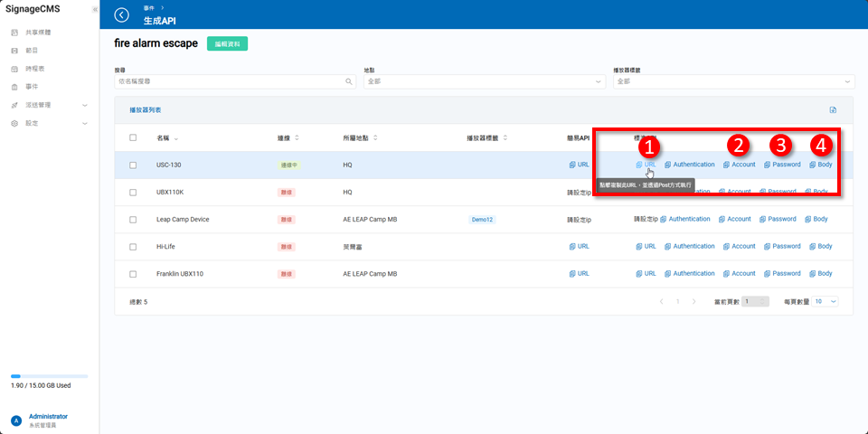The image size is (868, 434).
Task: Click the storage usage progress bar
Action: point(49,375)
